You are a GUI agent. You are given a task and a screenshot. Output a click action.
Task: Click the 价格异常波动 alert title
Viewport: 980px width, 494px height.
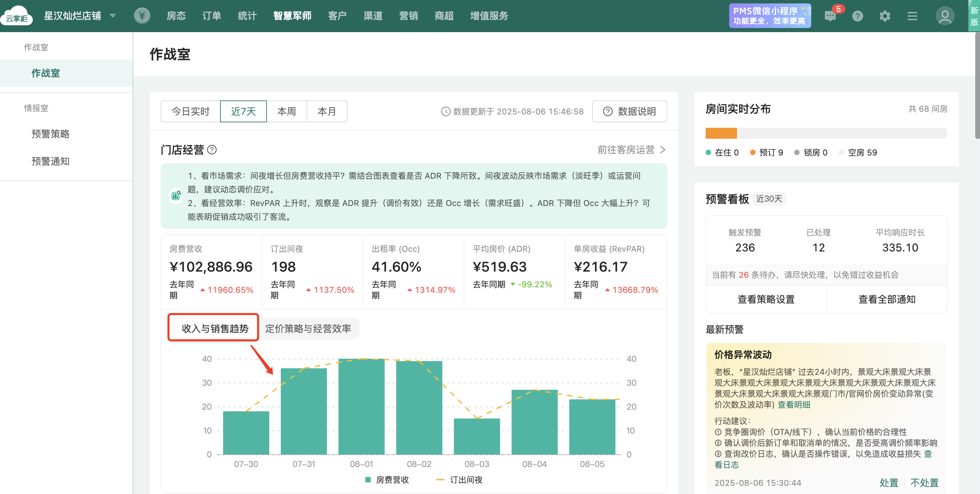(743, 354)
